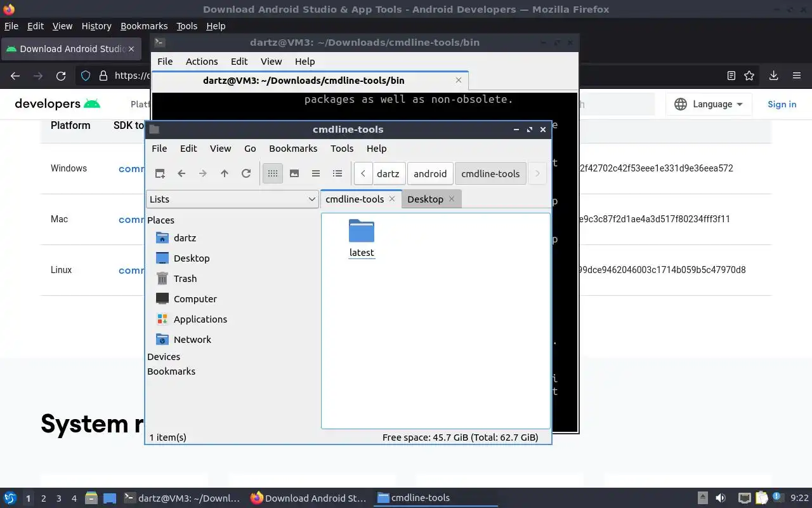The image size is (812, 508).
Task: Open notification bell in system tray
Action: pyautogui.click(x=778, y=498)
